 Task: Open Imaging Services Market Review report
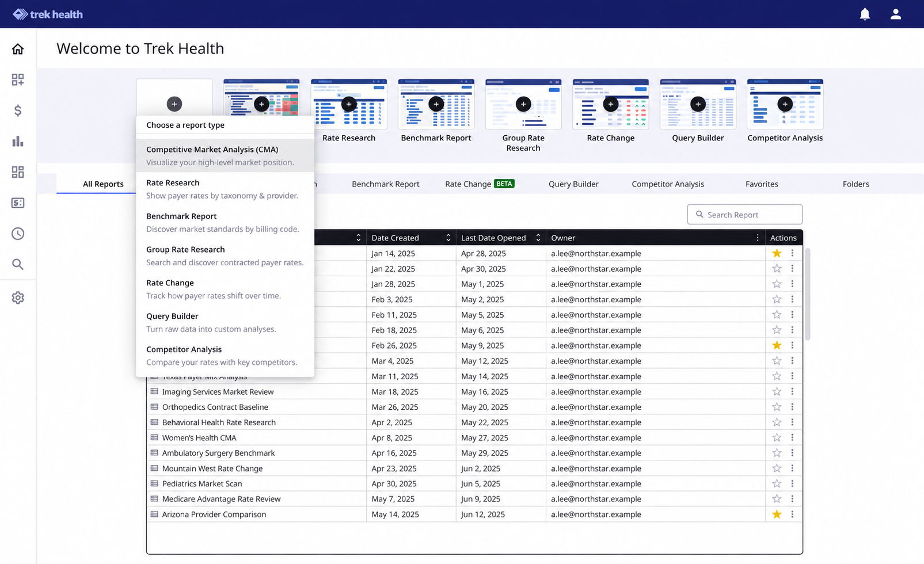tap(218, 392)
